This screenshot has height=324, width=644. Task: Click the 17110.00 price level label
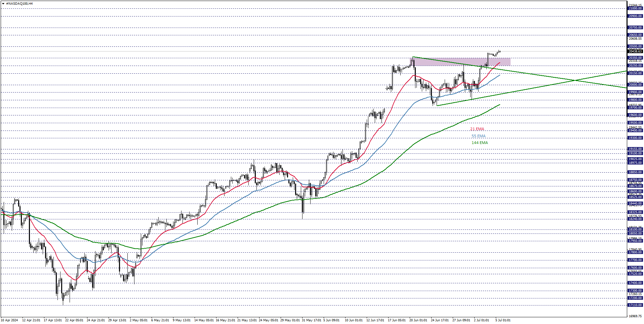[635, 305]
